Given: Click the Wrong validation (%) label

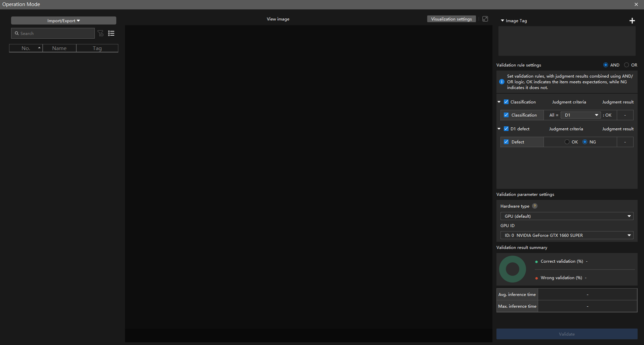Looking at the screenshot, I should (561, 277).
